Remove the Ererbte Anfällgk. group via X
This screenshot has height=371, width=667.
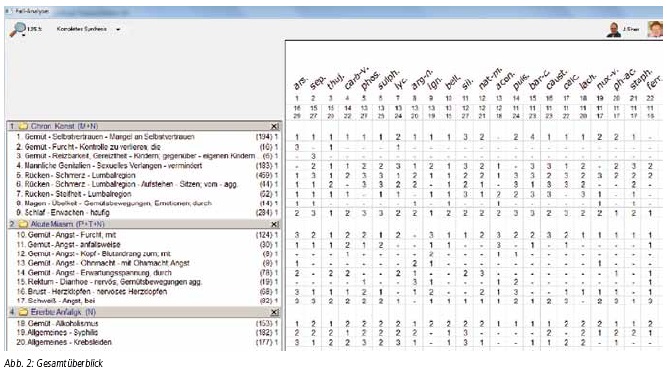click(275, 312)
